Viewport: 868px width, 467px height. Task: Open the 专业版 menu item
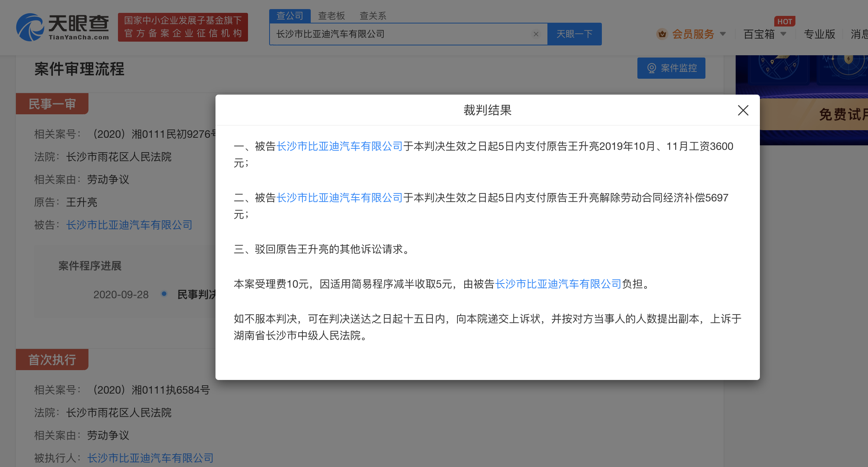point(819,34)
